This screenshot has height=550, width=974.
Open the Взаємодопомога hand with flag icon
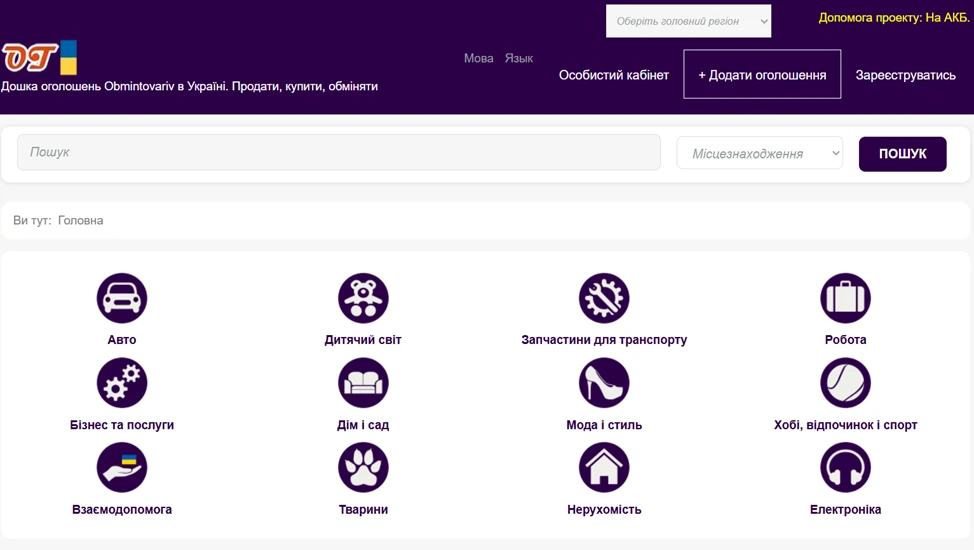tap(122, 468)
